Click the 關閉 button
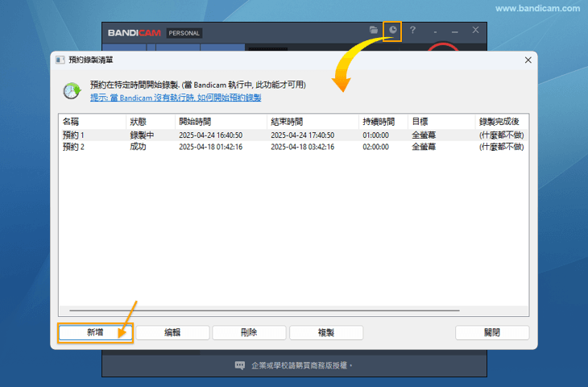 pyautogui.click(x=492, y=332)
